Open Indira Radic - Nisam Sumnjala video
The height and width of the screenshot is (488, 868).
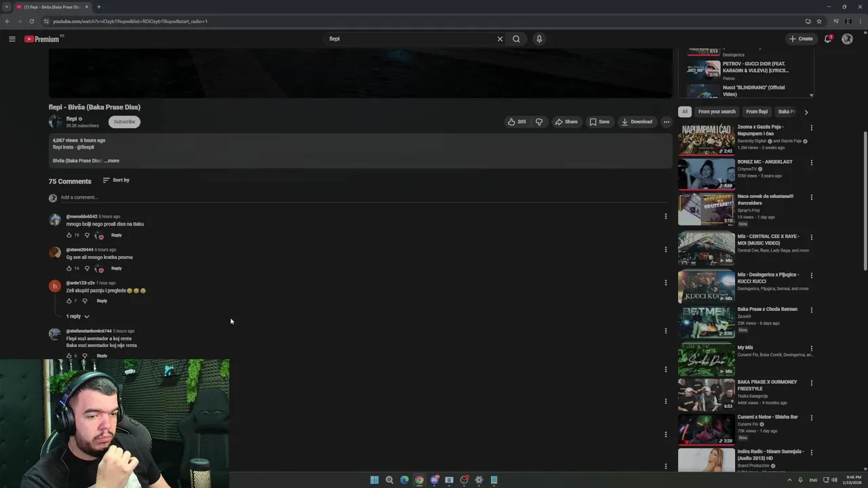[x=770, y=455]
